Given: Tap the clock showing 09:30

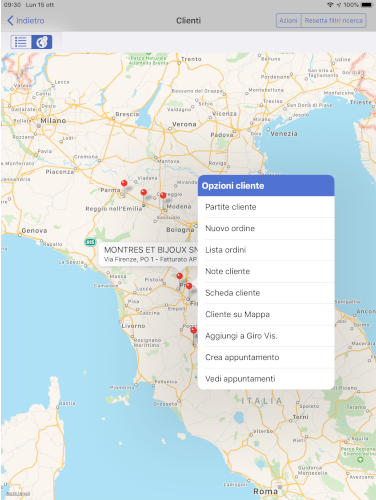Looking at the screenshot, I should (x=12, y=5).
